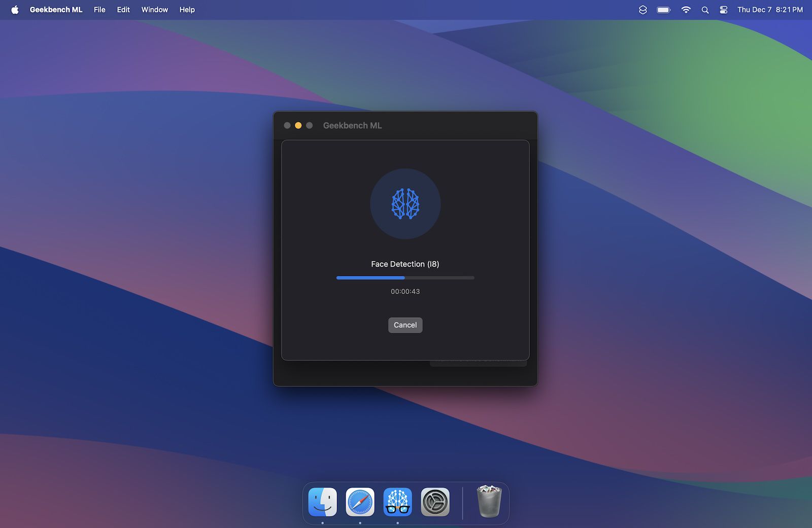Open the Apple menu
Screen dimensions: 812x528
(15, 10)
